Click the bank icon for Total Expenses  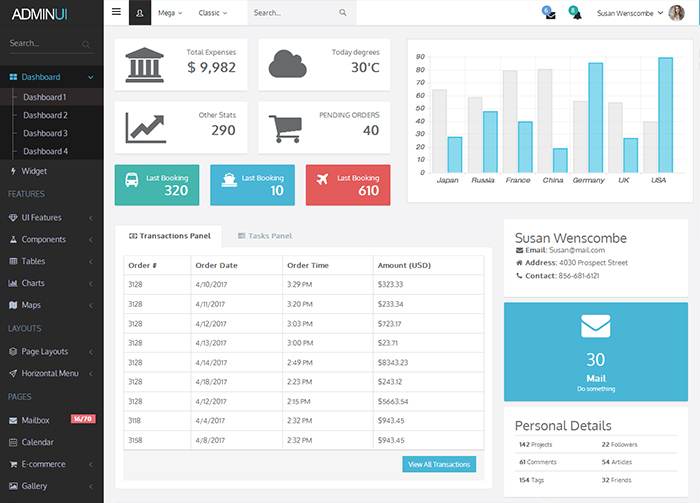point(145,65)
